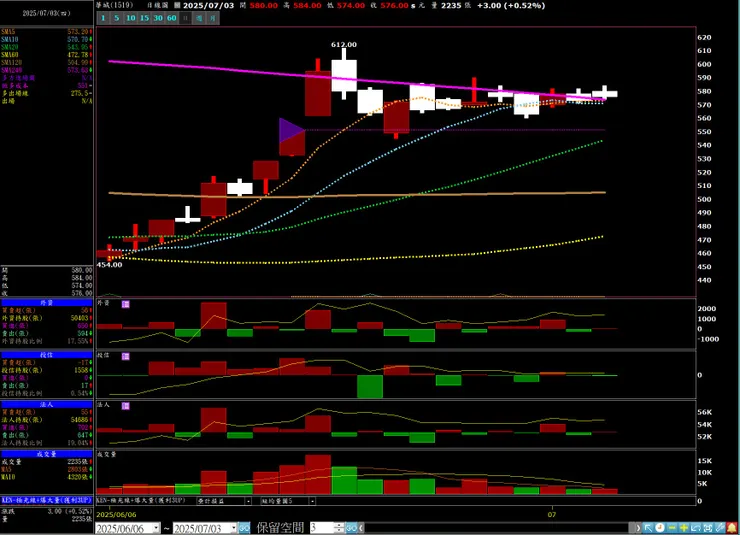Click the 外資 blue header bar

[x=46, y=303]
